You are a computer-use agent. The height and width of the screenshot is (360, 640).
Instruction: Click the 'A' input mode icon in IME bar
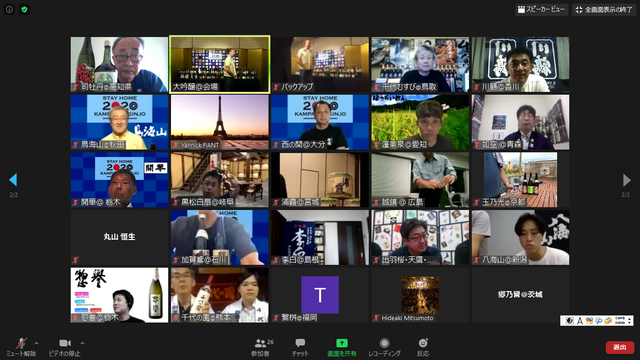580,321
